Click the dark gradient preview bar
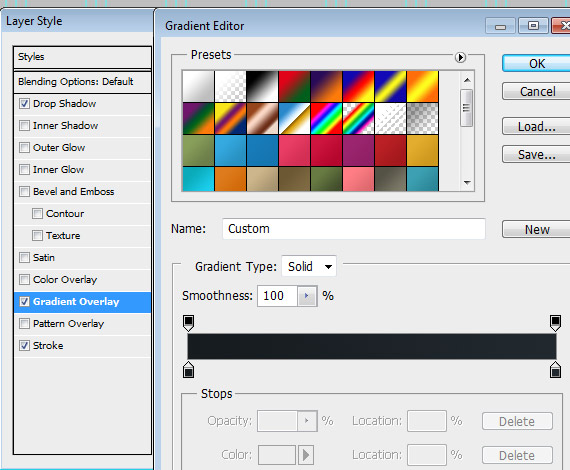The height and width of the screenshot is (470, 570). 372,346
